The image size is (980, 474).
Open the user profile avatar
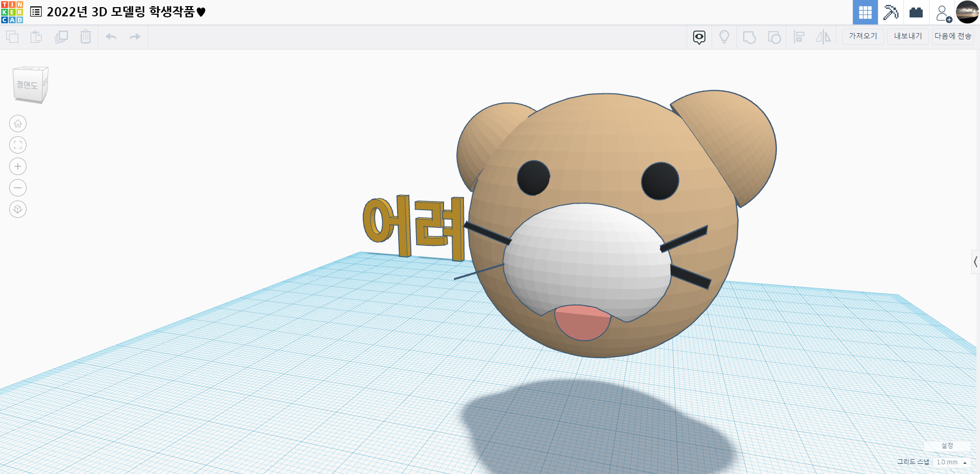(x=967, y=12)
